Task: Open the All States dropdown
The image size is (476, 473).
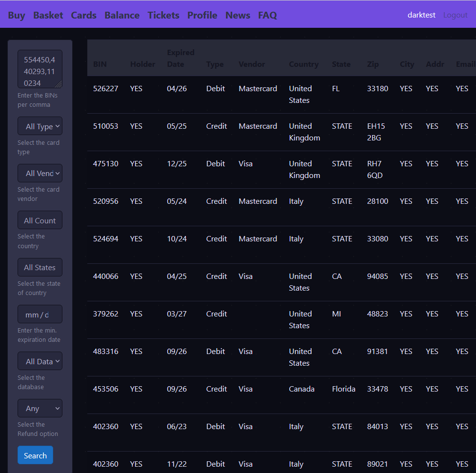Action: [x=40, y=267]
